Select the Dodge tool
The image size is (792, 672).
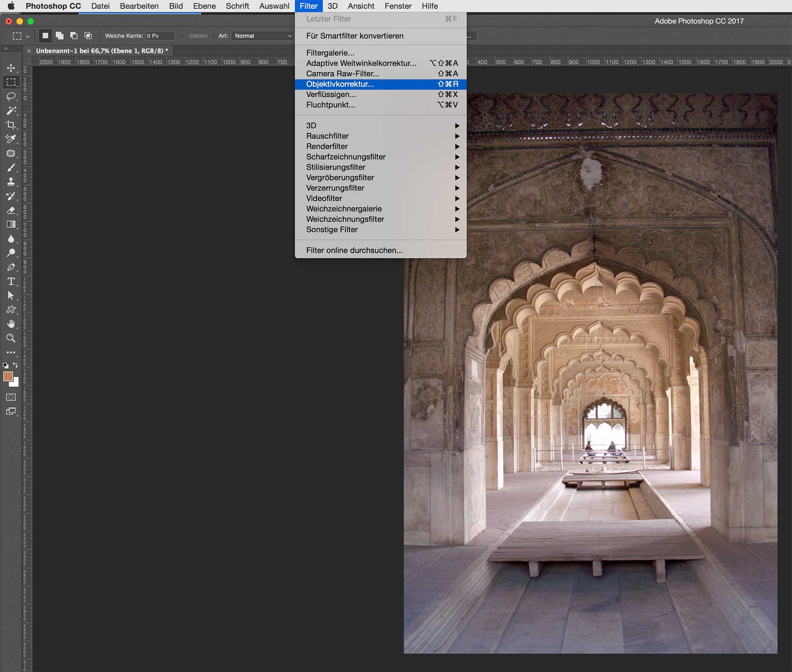tap(11, 253)
